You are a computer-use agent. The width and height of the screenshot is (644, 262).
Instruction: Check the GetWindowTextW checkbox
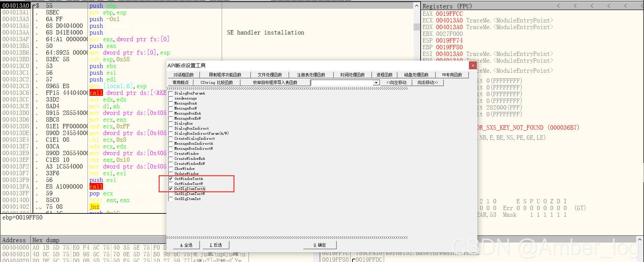(x=171, y=184)
